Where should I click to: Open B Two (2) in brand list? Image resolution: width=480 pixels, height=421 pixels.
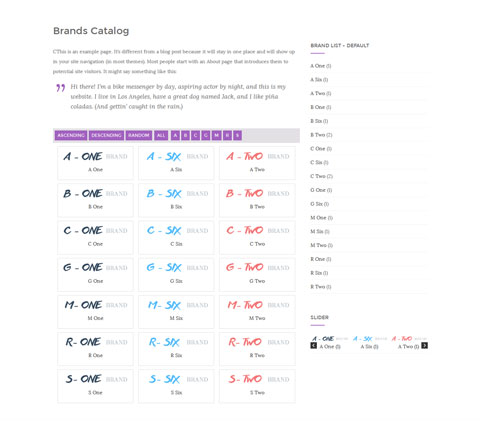point(321,135)
